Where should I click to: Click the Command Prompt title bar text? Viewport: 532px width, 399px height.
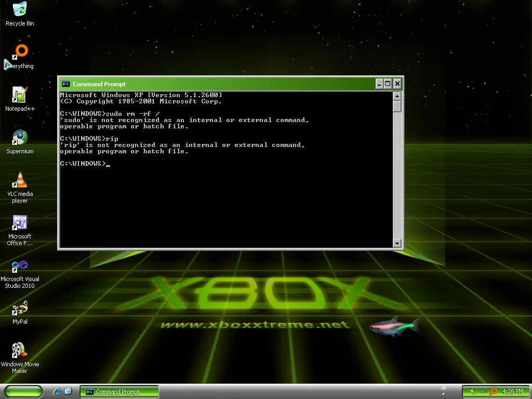coord(99,84)
